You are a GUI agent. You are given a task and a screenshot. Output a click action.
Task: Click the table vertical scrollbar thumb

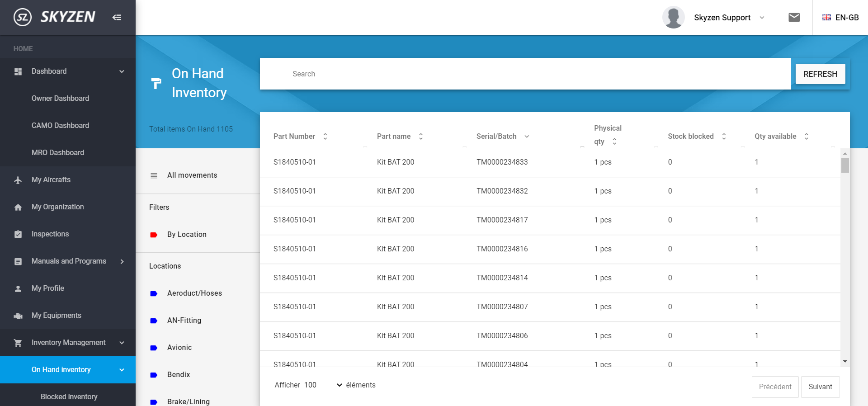(845, 165)
